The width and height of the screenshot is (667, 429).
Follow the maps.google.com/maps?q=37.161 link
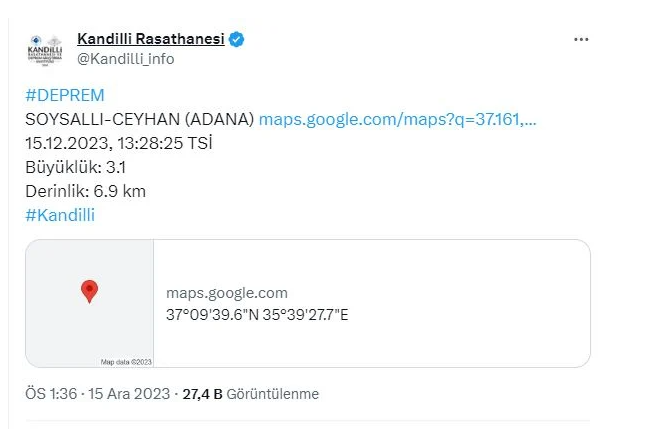[397, 119]
